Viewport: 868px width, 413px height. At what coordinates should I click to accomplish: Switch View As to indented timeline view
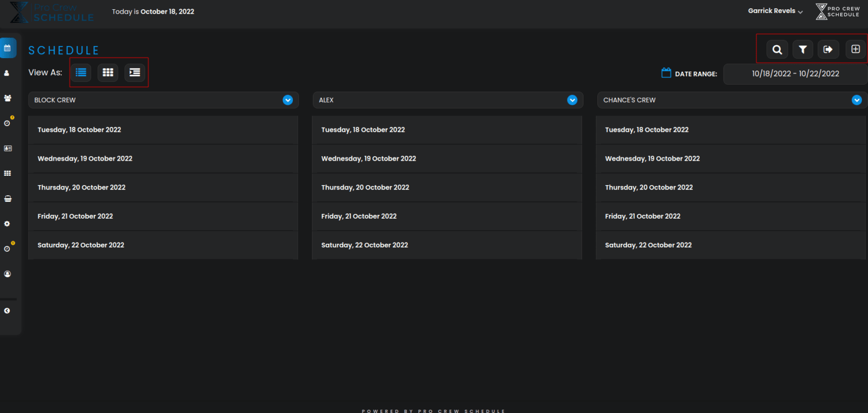pos(135,72)
